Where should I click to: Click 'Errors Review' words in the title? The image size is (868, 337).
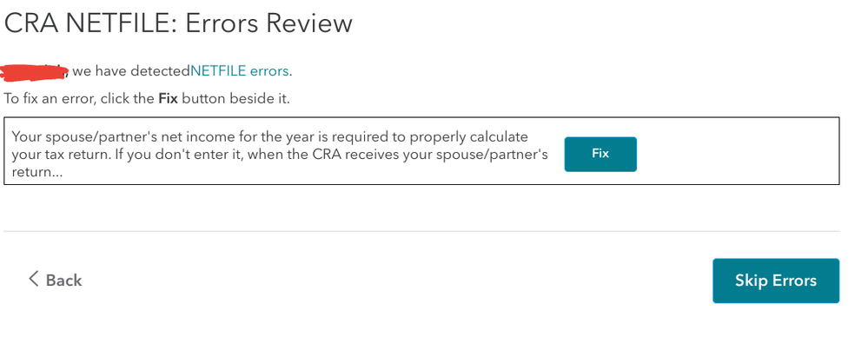(x=268, y=23)
